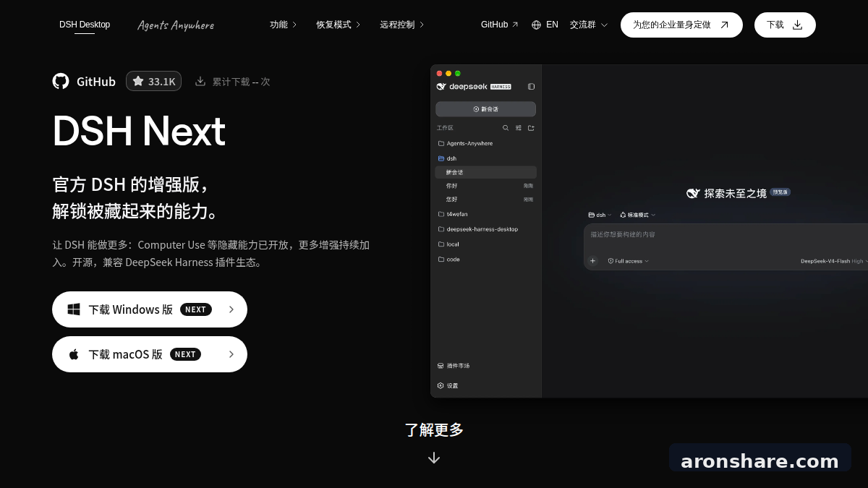
Task: Open the 你好 conversation
Action: [486, 186]
